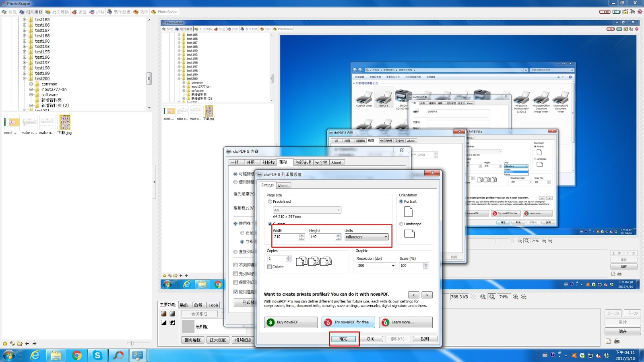The width and height of the screenshot is (644, 362).
Task: Open the Resolution (dpi) dropdown showing 300
Action: tap(376, 265)
